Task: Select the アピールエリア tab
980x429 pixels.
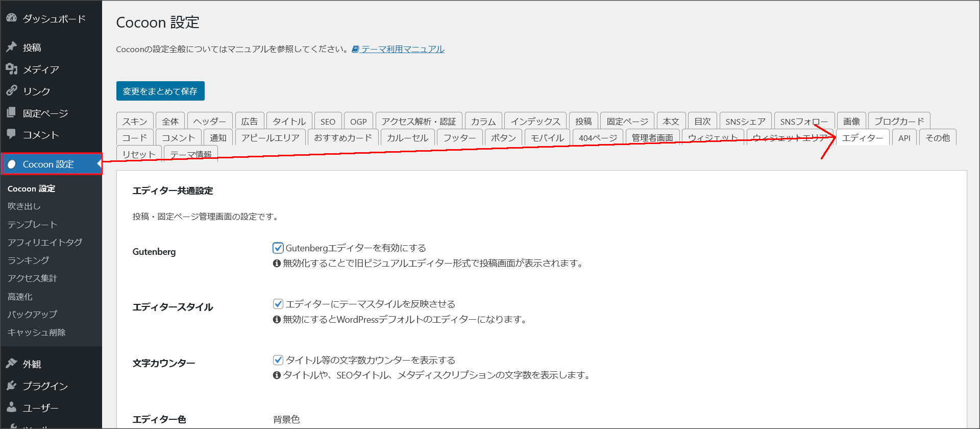Action: pyautogui.click(x=271, y=137)
